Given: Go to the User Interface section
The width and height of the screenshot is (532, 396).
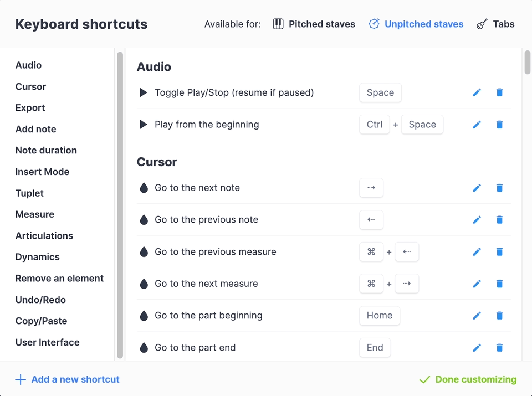Looking at the screenshot, I should coord(47,342).
